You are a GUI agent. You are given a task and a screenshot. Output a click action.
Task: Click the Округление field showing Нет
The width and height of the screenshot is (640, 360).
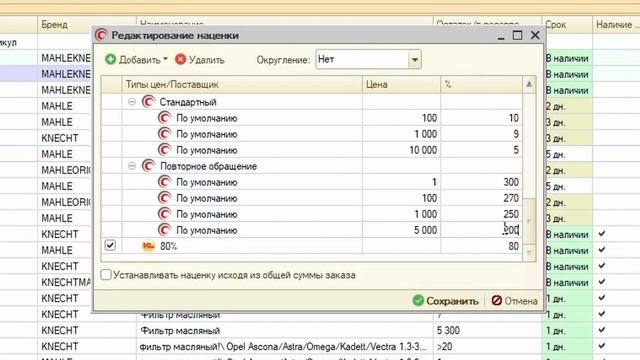[x=362, y=60]
